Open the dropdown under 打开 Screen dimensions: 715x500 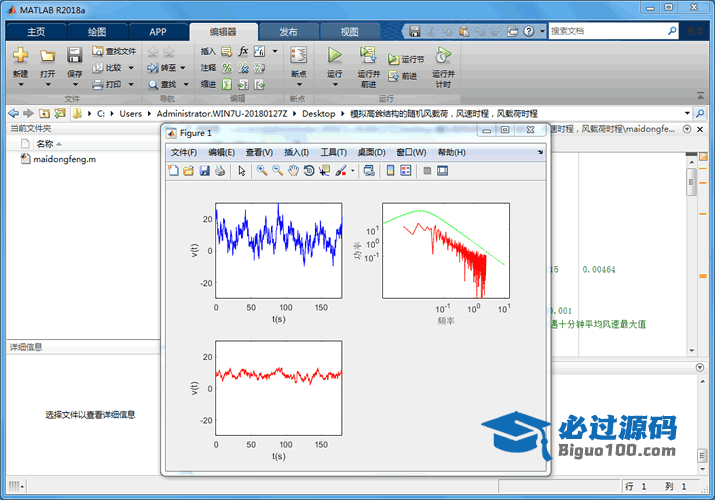click(48, 85)
